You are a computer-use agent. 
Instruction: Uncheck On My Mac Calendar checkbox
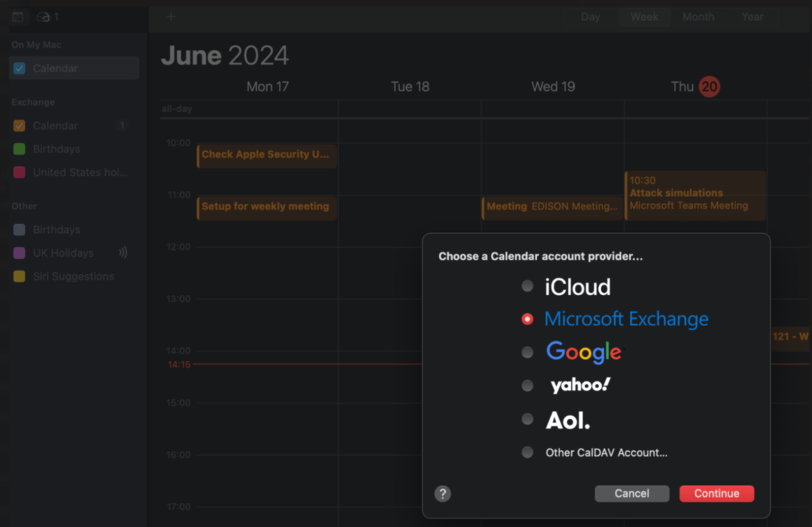[x=19, y=68]
